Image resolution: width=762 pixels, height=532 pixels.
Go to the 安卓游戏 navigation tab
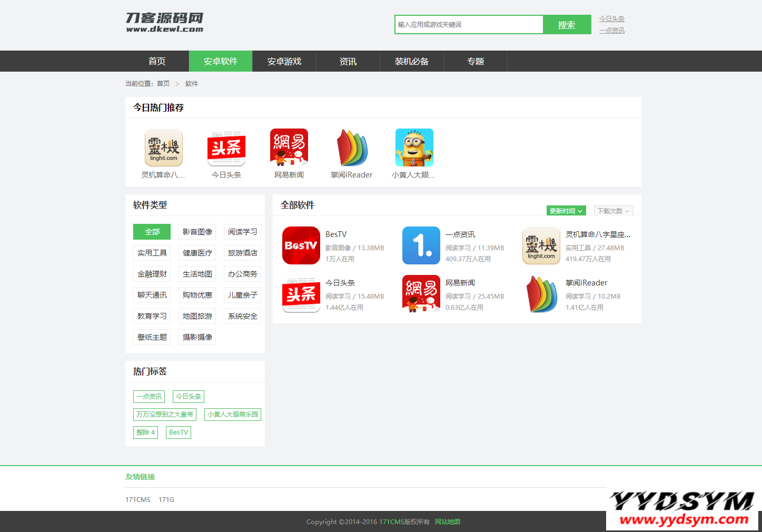point(284,61)
